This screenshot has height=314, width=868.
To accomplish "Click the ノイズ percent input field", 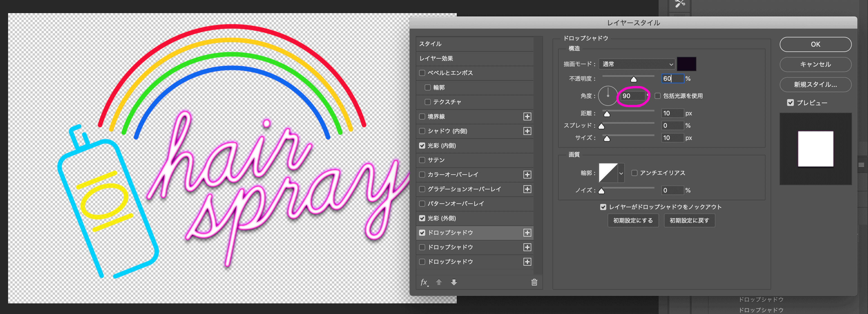I will [x=673, y=190].
